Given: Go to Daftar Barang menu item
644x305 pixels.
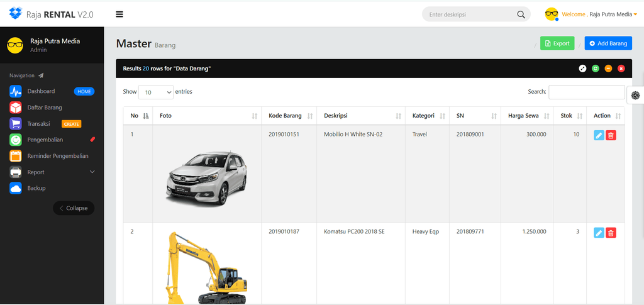Looking at the screenshot, I should pyautogui.click(x=45, y=108).
